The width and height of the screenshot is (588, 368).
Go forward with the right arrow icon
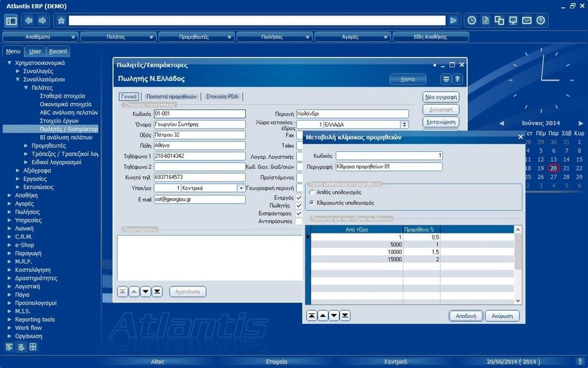click(x=43, y=21)
